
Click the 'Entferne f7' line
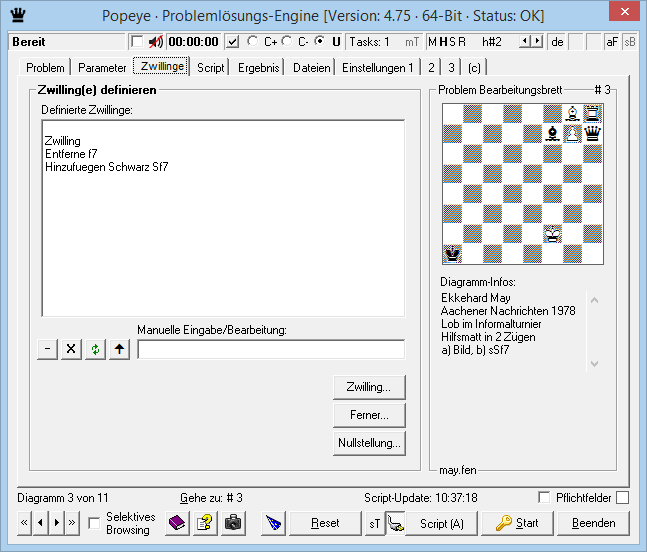71,154
